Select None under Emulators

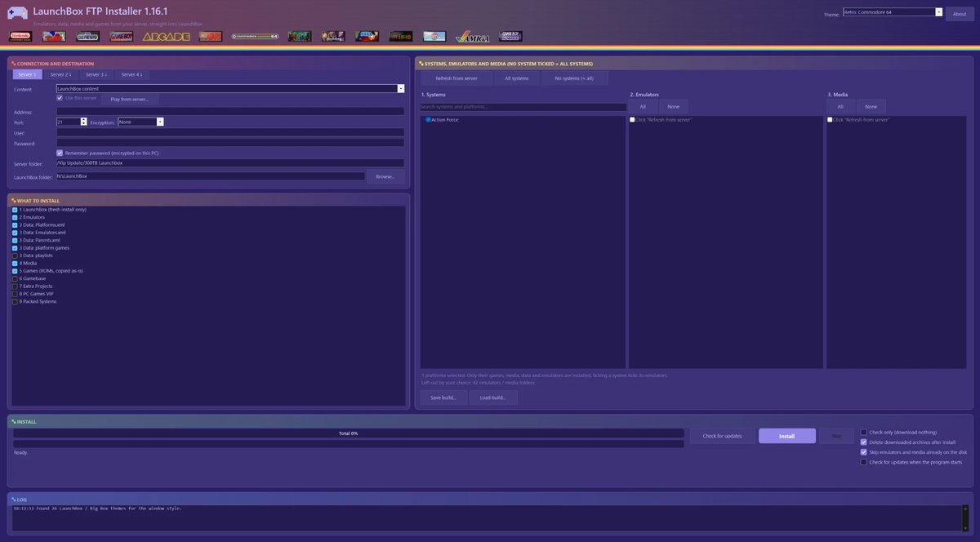point(674,106)
